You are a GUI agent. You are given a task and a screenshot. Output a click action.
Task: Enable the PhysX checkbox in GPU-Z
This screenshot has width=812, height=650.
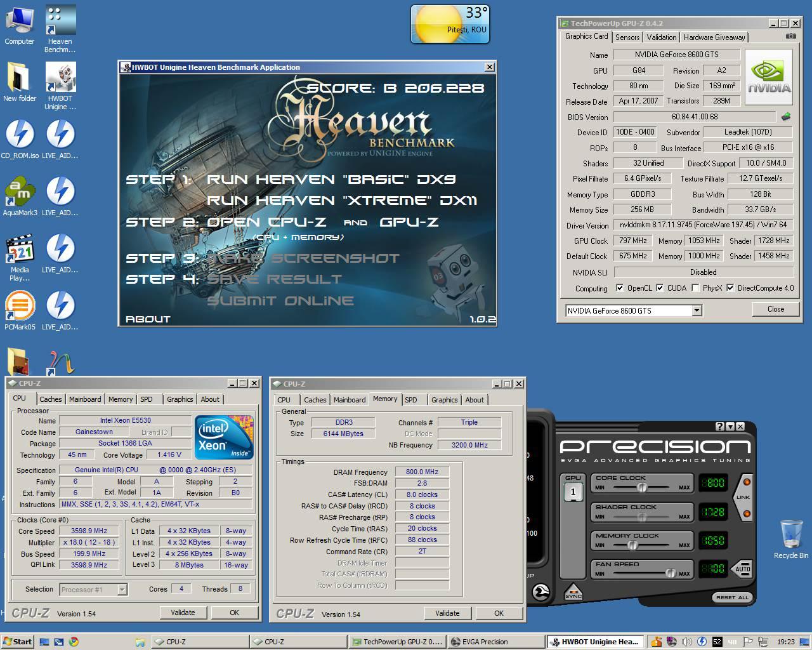click(x=695, y=288)
